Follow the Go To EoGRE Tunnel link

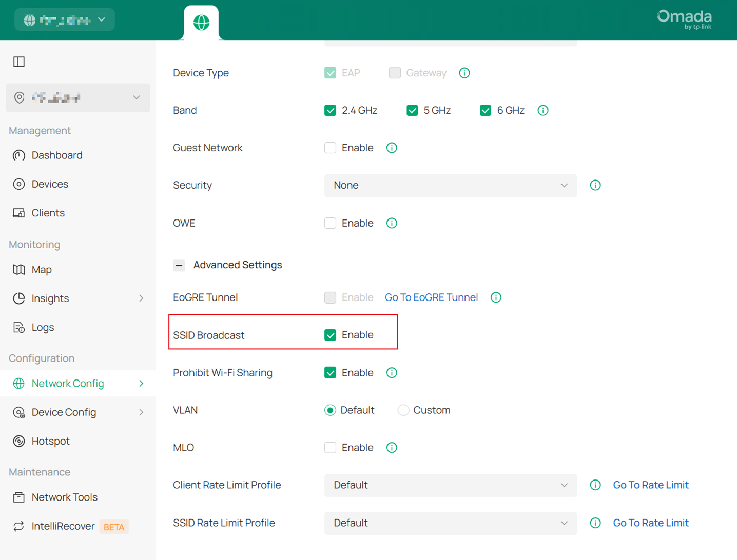(x=431, y=297)
